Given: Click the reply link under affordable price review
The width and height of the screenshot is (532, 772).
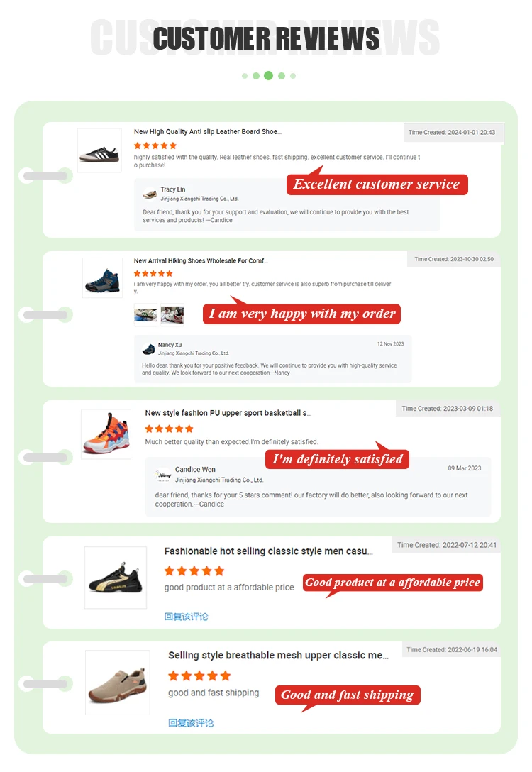Looking at the screenshot, I should (186, 617).
